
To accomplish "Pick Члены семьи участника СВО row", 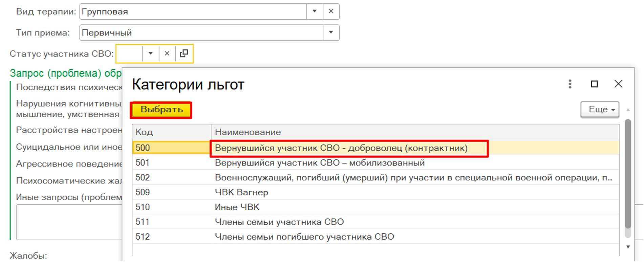I will [x=279, y=222].
